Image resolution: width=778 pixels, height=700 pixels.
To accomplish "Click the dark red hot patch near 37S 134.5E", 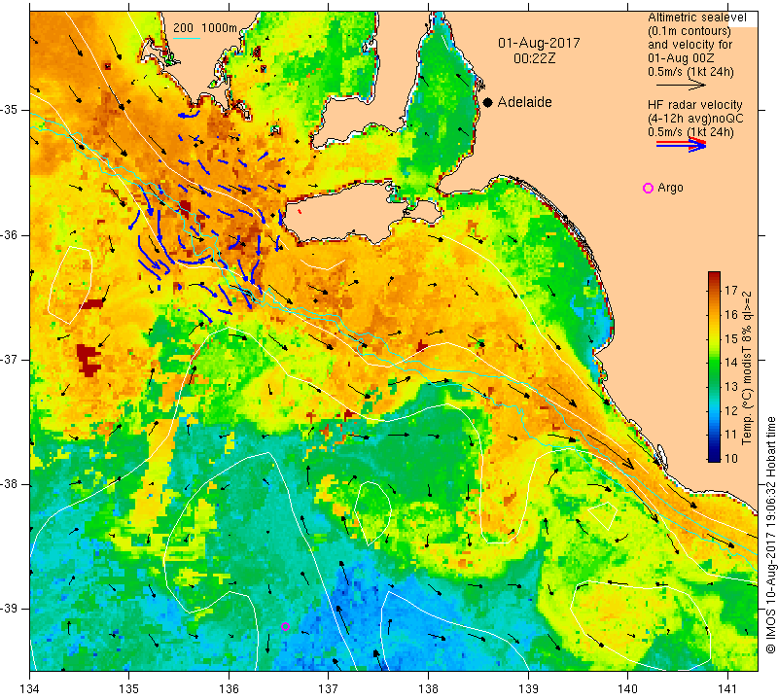I will coord(88,359).
